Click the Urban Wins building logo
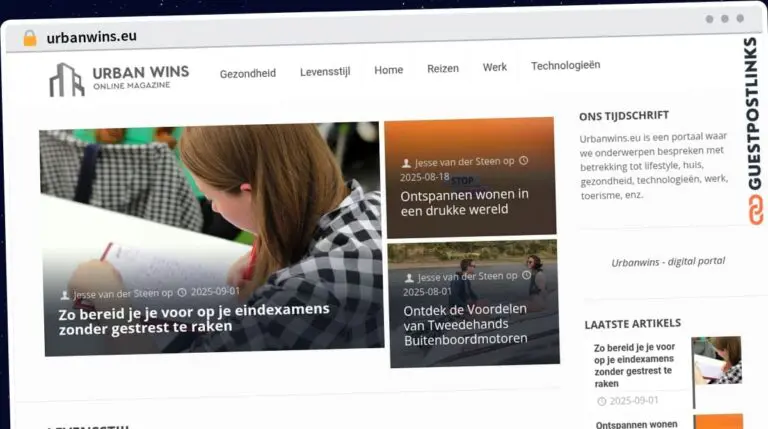768x429 pixels. (x=66, y=79)
